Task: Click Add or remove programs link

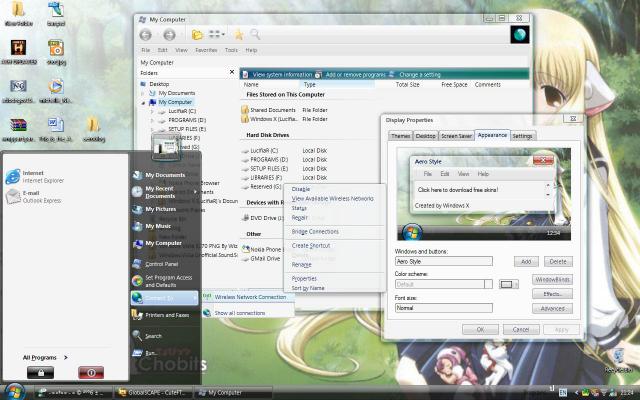Action: pos(355,75)
